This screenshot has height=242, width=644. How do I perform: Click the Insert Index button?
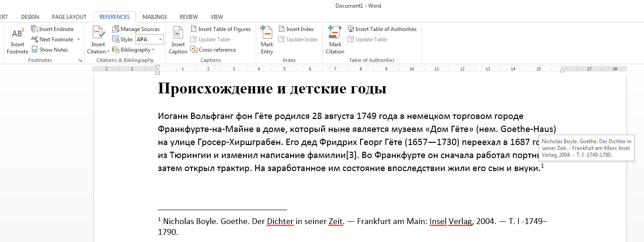(x=296, y=29)
